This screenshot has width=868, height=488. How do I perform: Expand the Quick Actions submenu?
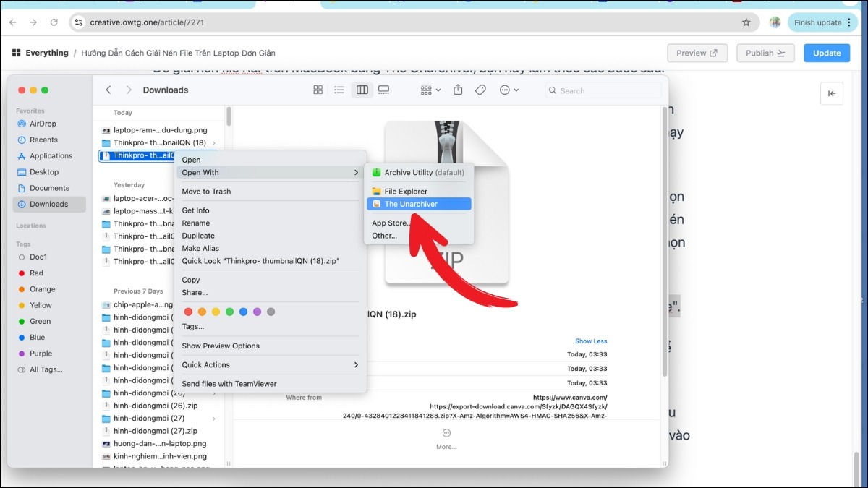tap(271, 364)
